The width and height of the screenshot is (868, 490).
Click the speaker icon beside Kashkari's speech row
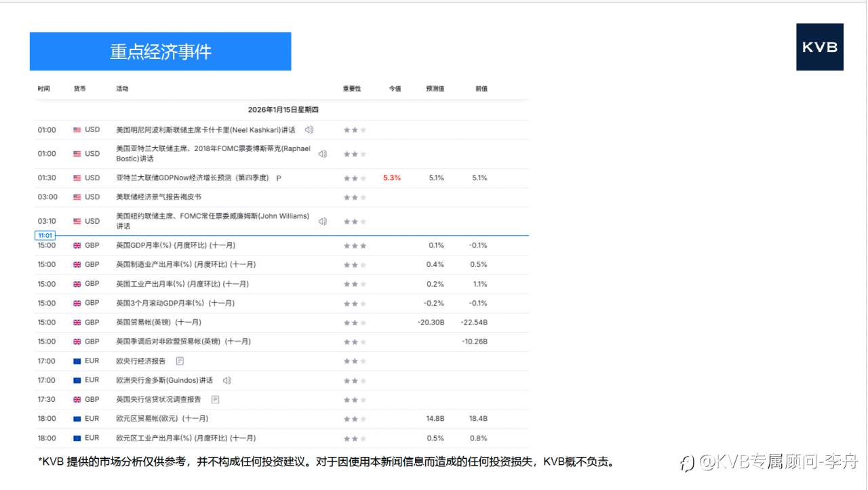309,129
